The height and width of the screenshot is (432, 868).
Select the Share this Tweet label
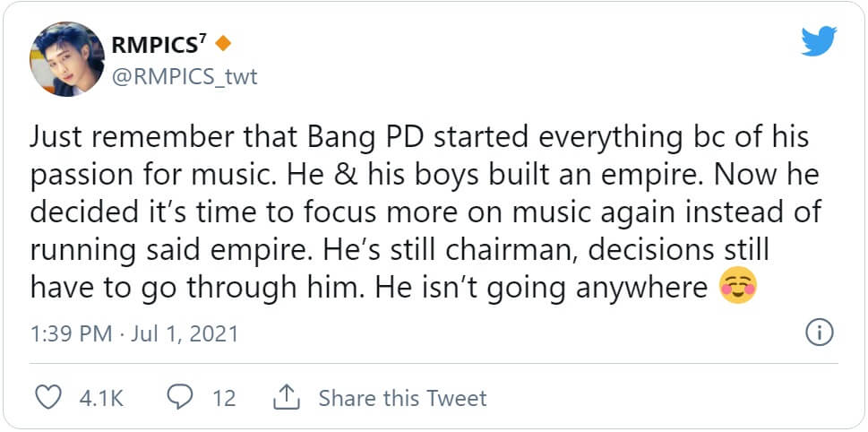[x=402, y=398]
